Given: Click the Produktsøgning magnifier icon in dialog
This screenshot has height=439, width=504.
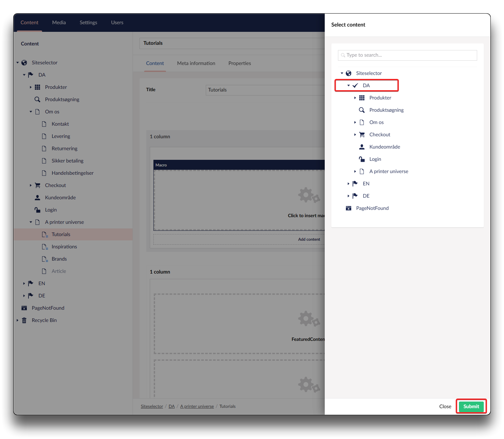Looking at the screenshot, I should tap(362, 110).
